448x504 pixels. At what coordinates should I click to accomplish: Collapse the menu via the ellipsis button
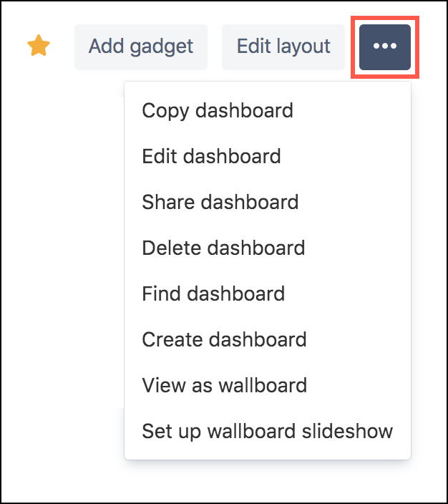[x=385, y=47]
